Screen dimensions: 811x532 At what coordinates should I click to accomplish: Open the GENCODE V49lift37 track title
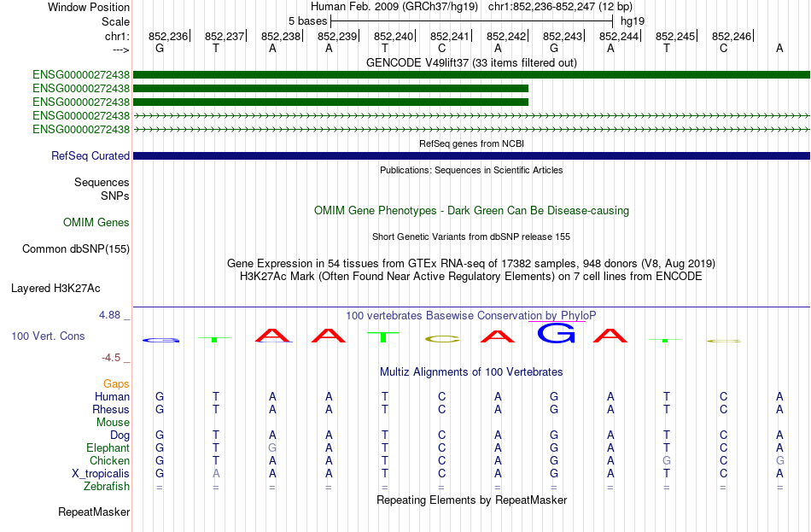[471, 62]
